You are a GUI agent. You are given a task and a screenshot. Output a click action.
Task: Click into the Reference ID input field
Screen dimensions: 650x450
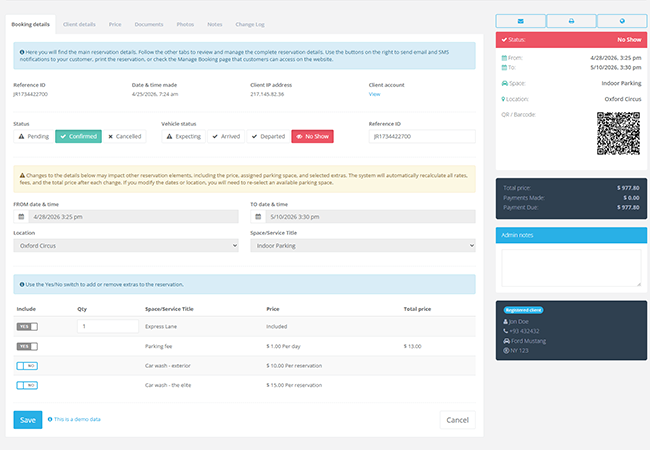click(x=422, y=136)
